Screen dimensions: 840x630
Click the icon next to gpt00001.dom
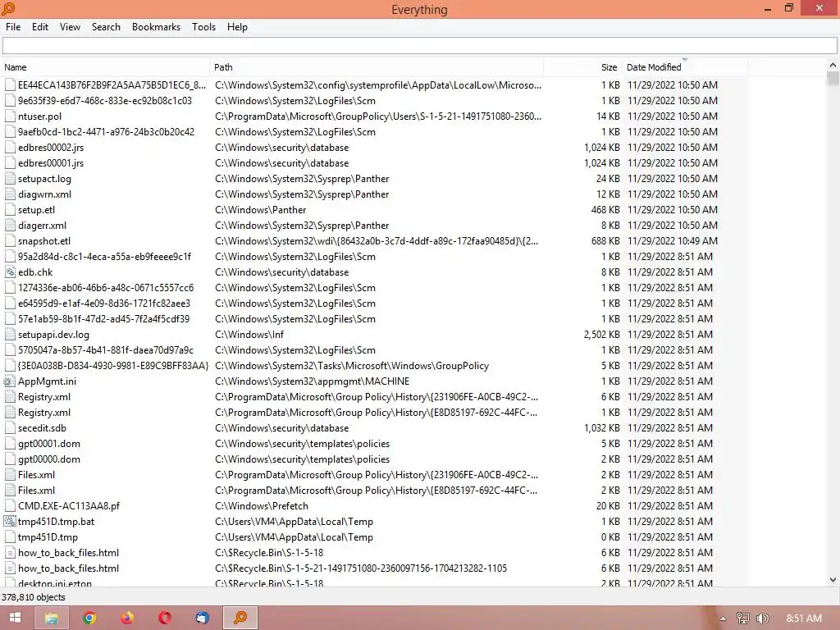click(10, 444)
